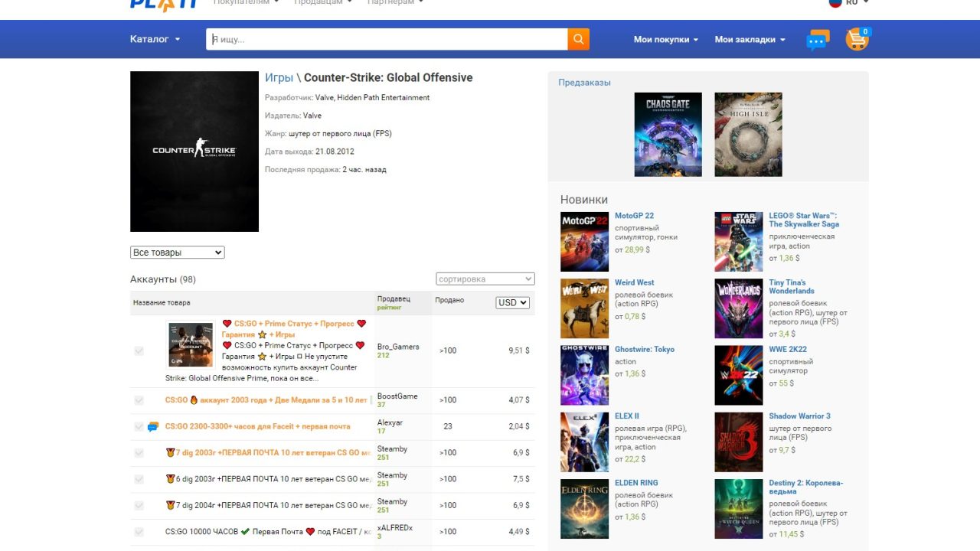Image resolution: width=980 pixels, height=551 pixels.
Task: Follow the 'Игры' breadcrumb link
Action: pos(279,78)
